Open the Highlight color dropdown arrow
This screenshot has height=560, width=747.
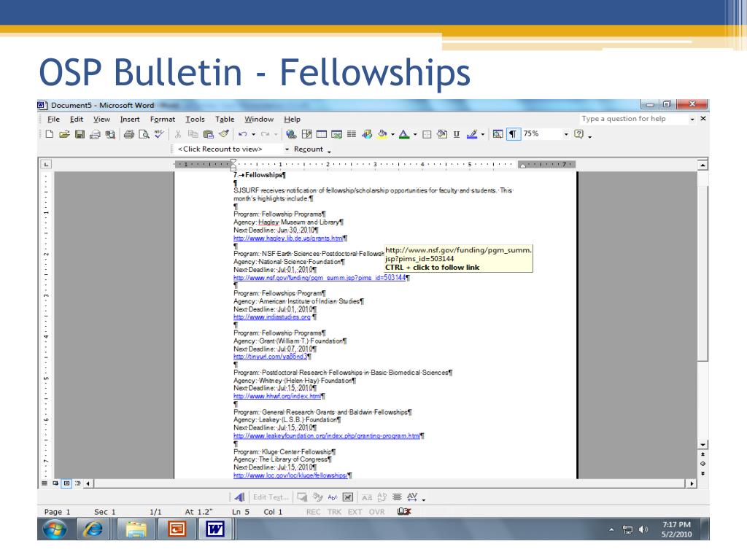483,134
